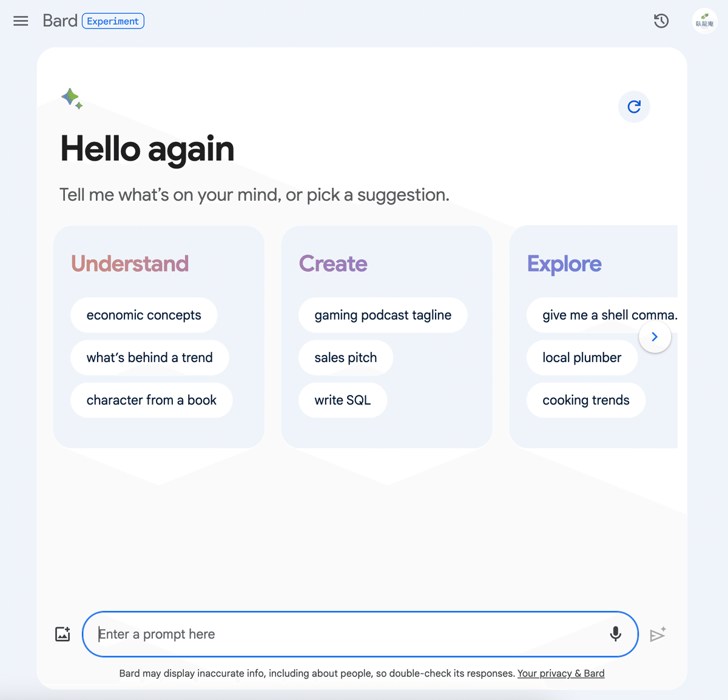
Task: Activate the microphone voice input
Action: pyautogui.click(x=615, y=634)
